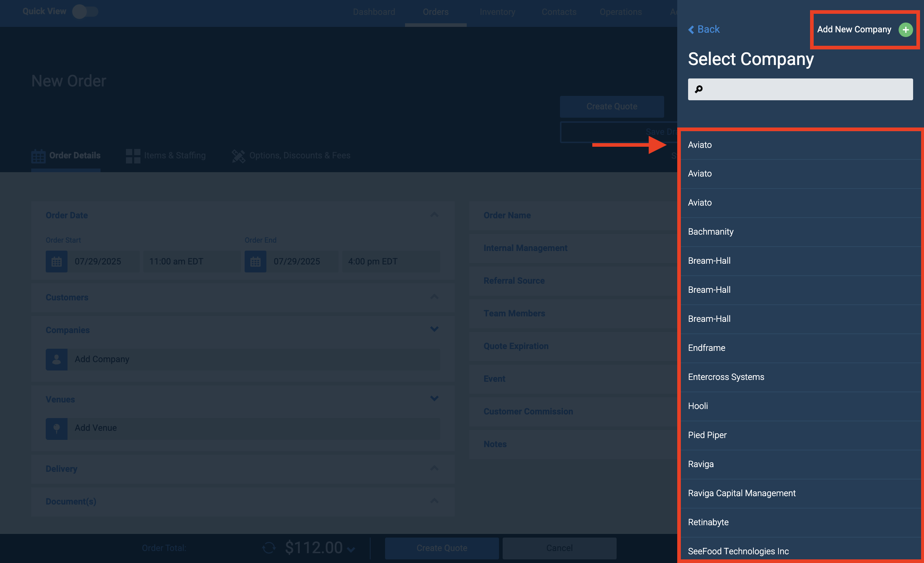Select SeeFood Technologies Inc from the list
Viewport: 924px width, 563px height.
[801, 550]
